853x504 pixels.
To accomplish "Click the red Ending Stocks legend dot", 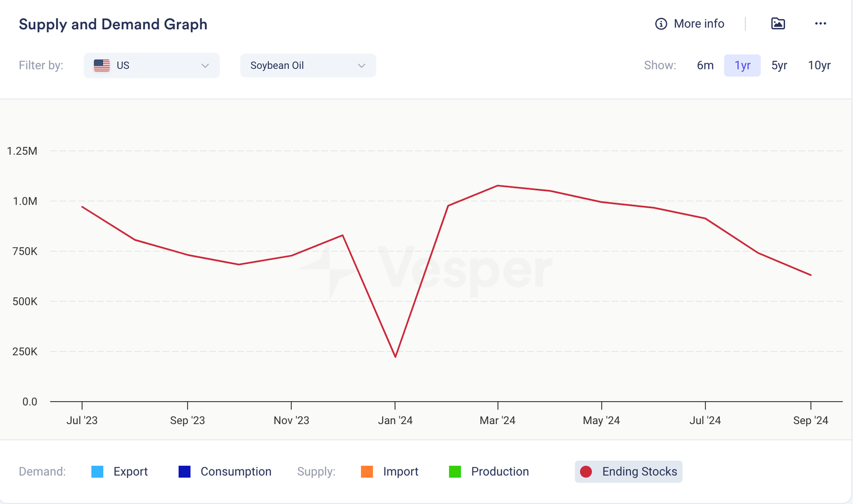I will [x=586, y=472].
